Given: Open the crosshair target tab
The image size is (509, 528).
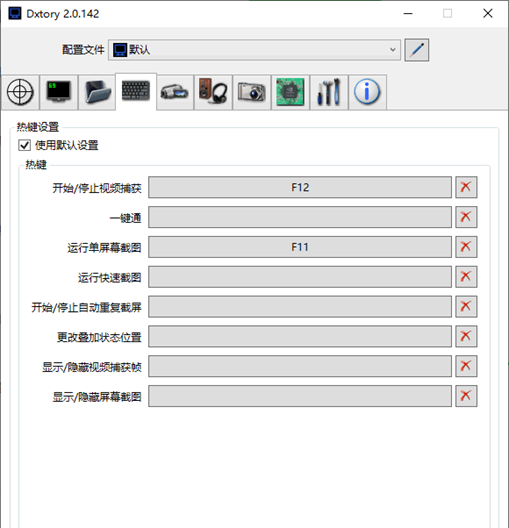Looking at the screenshot, I should tap(20, 92).
